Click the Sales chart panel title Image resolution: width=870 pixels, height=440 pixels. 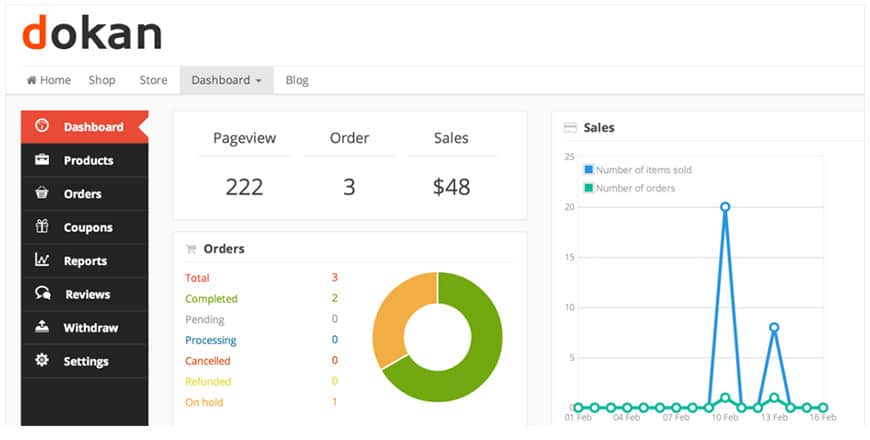pyautogui.click(x=599, y=128)
